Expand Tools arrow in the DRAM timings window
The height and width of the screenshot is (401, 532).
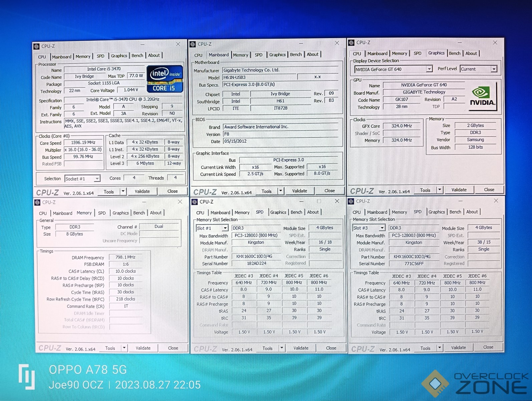click(x=124, y=348)
